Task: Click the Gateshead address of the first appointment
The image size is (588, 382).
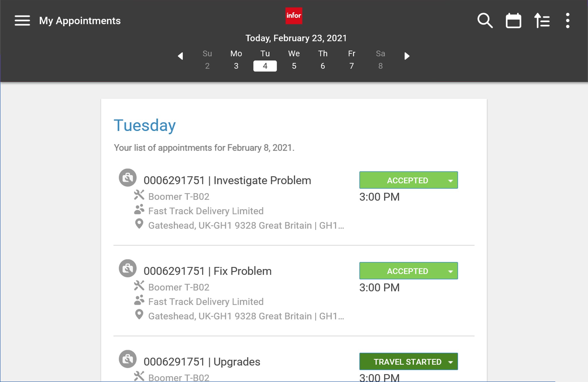Action: click(x=246, y=225)
